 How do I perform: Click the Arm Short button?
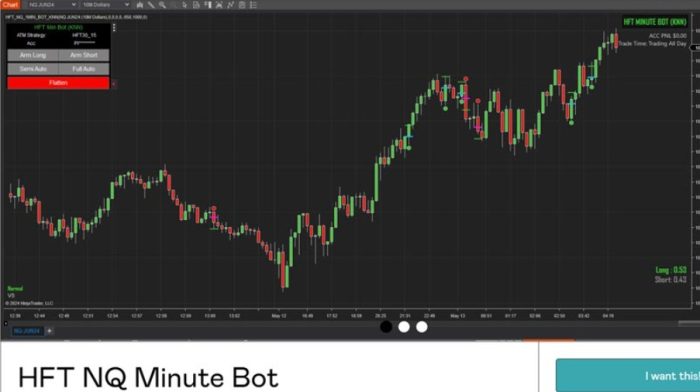pos(84,55)
